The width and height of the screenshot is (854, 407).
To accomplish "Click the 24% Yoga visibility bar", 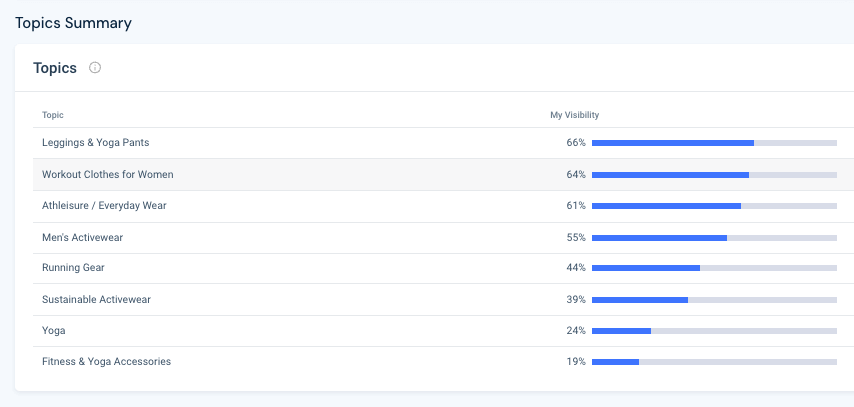I will (714, 330).
